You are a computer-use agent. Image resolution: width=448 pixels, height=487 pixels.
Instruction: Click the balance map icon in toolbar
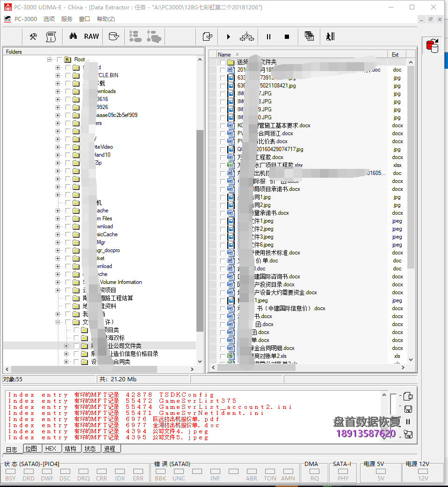click(247, 36)
